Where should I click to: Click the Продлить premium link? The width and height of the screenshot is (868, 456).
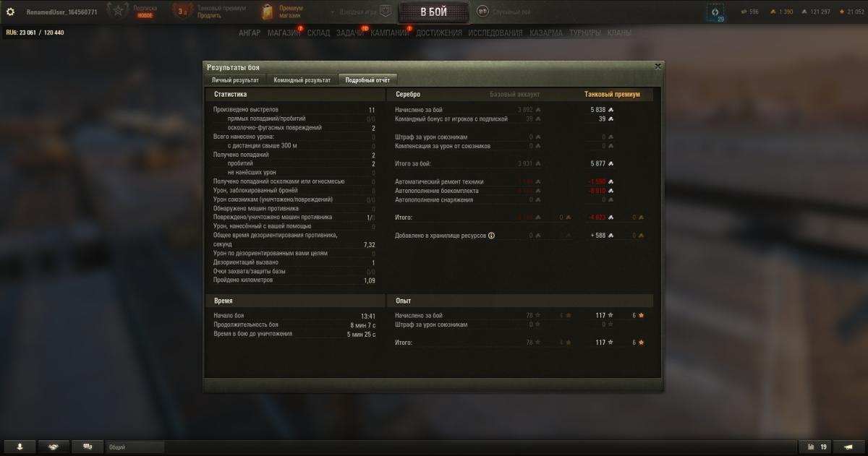pyautogui.click(x=210, y=15)
